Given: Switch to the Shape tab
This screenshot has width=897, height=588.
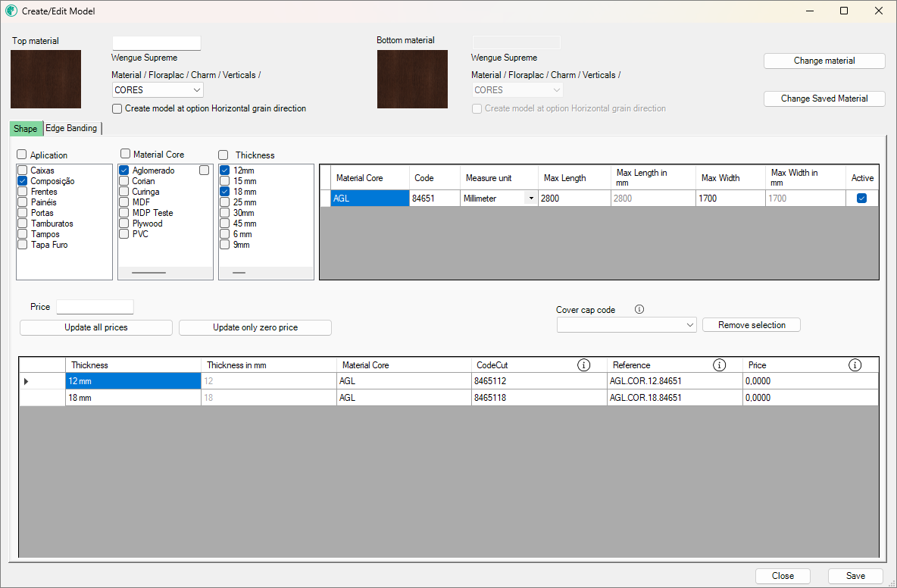Looking at the screenshot, I should point(26,129).
